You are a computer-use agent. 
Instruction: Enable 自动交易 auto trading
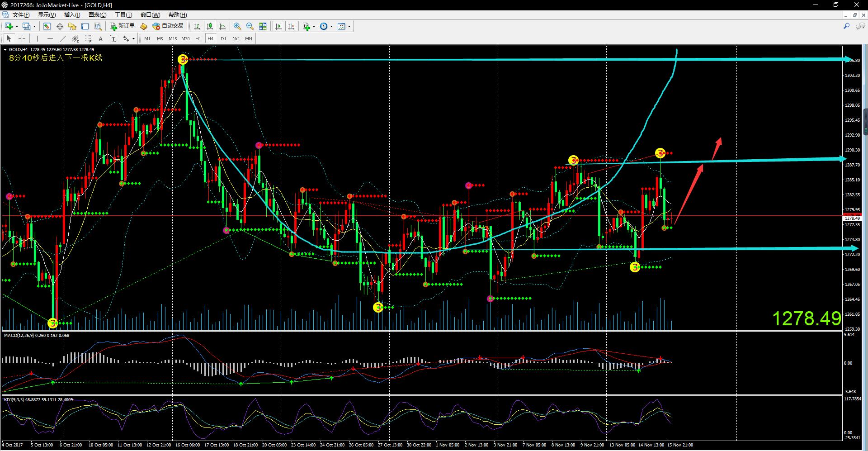click(x=168, y=26)
